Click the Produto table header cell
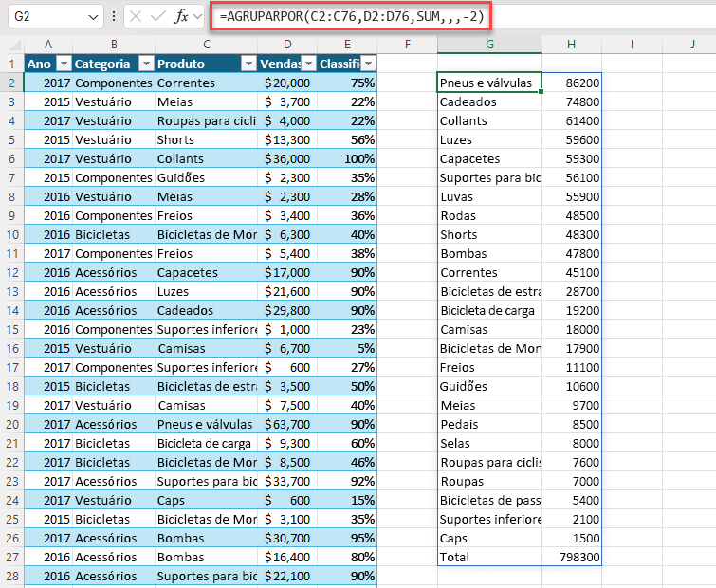 207,64
